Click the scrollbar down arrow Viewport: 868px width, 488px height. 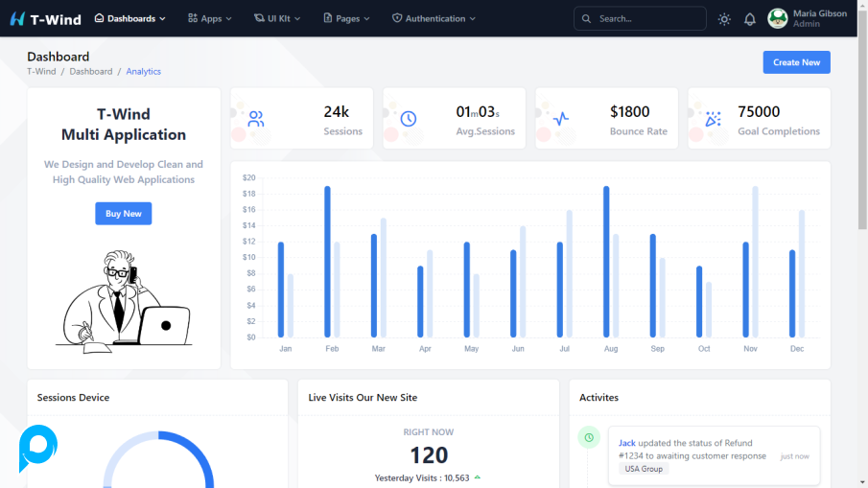click(x=862, y=483)
